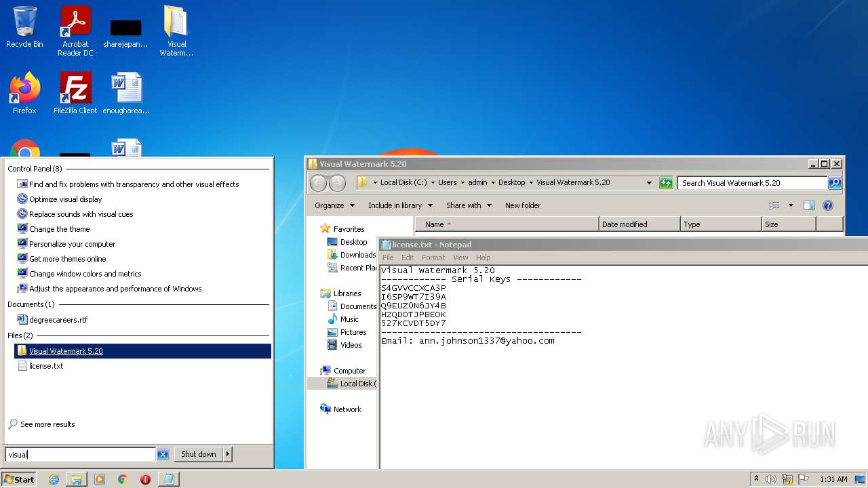Viewport: 868px width, 488px height.
Task: Sort by the Type column header
Action: [722, 224]
